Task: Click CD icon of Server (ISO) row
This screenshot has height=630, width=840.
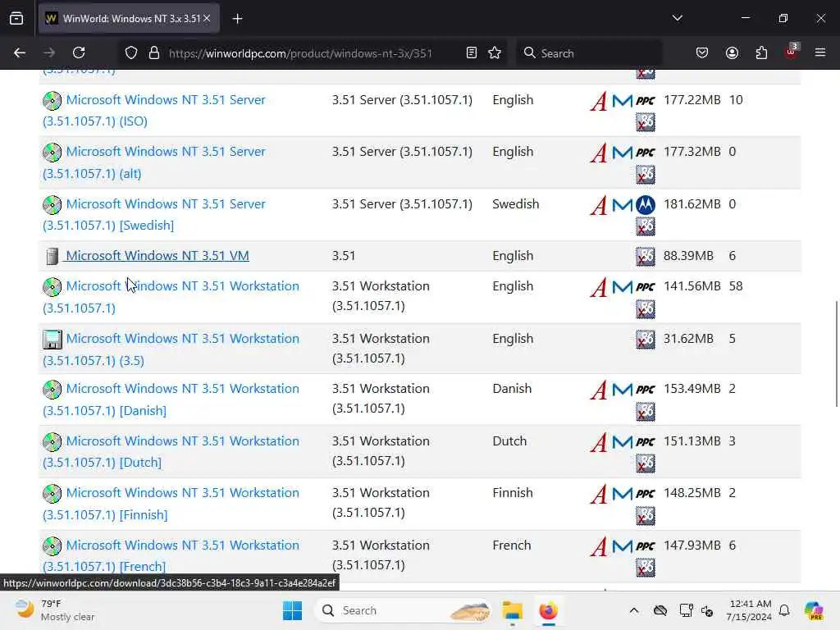Action: 52,101
